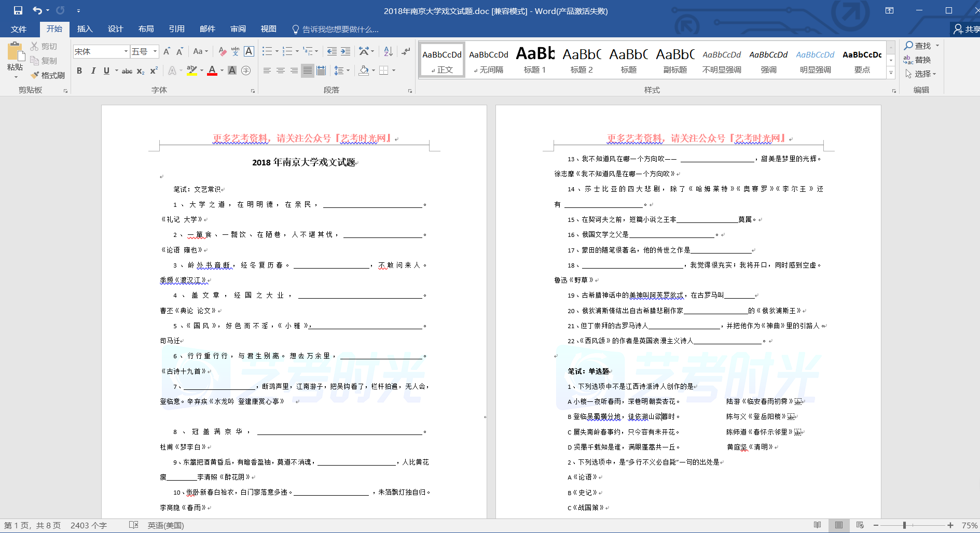This screenshot has height=533, width=980.
Task: Click the 替换 (Replace) button
Action: (x=917, y=60)
